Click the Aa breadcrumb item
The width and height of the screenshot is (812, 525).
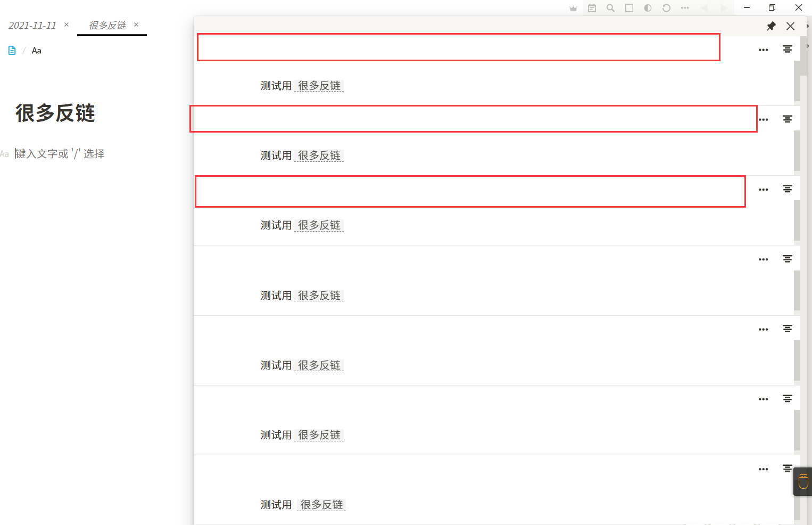click(x=37, y=51)
